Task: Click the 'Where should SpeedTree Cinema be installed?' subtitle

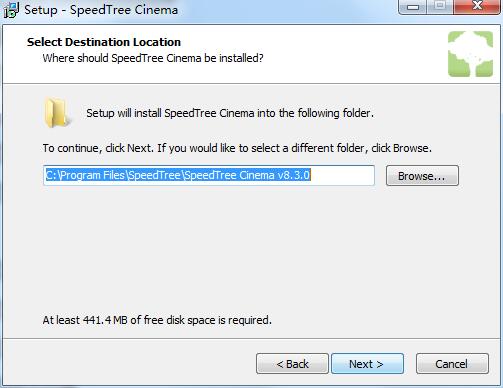Action: pyautogui.click(x=153, y=58)
